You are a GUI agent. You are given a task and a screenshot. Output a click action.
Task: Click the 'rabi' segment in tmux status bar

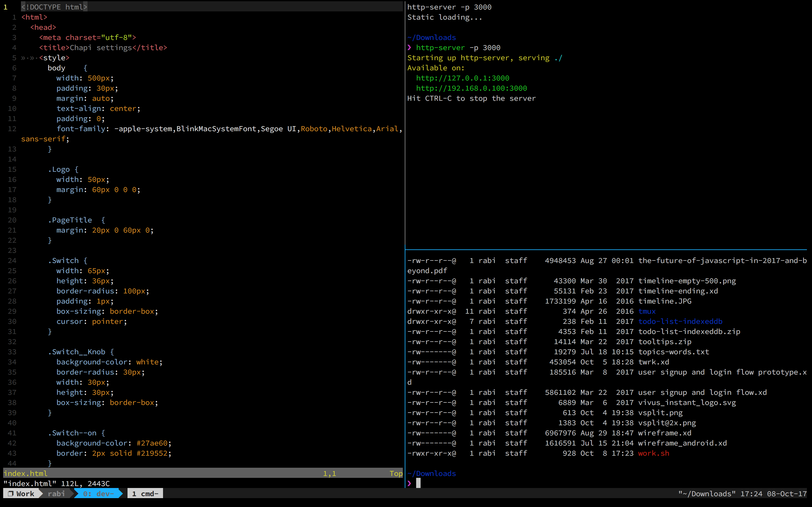tap(56, 494)
